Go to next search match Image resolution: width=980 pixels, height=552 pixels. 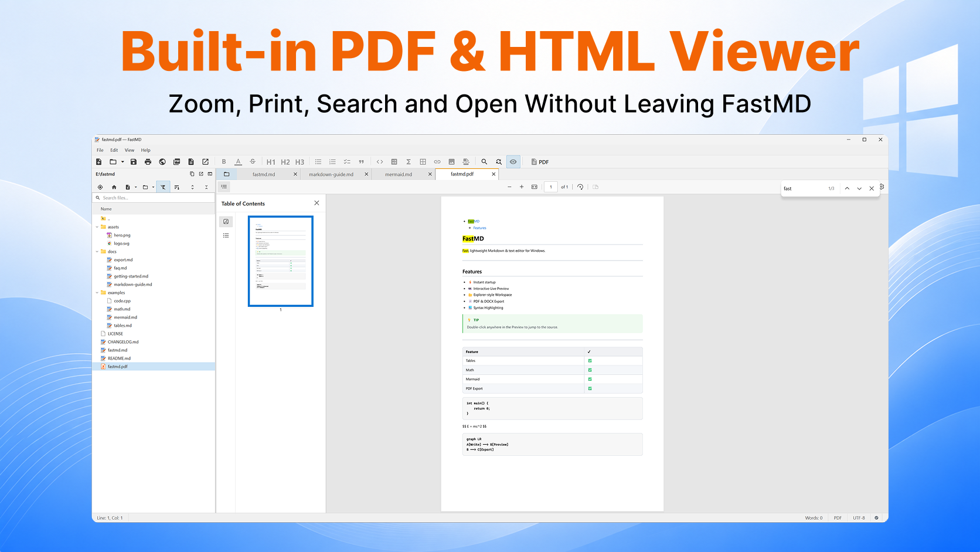[859, 188]
